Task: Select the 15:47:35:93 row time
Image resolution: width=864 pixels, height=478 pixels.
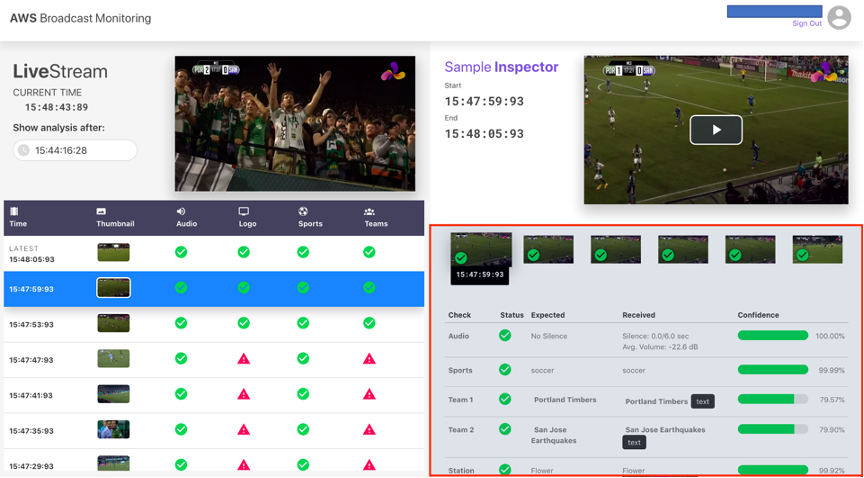Action: pyautogui.click(x=31, y=431)
